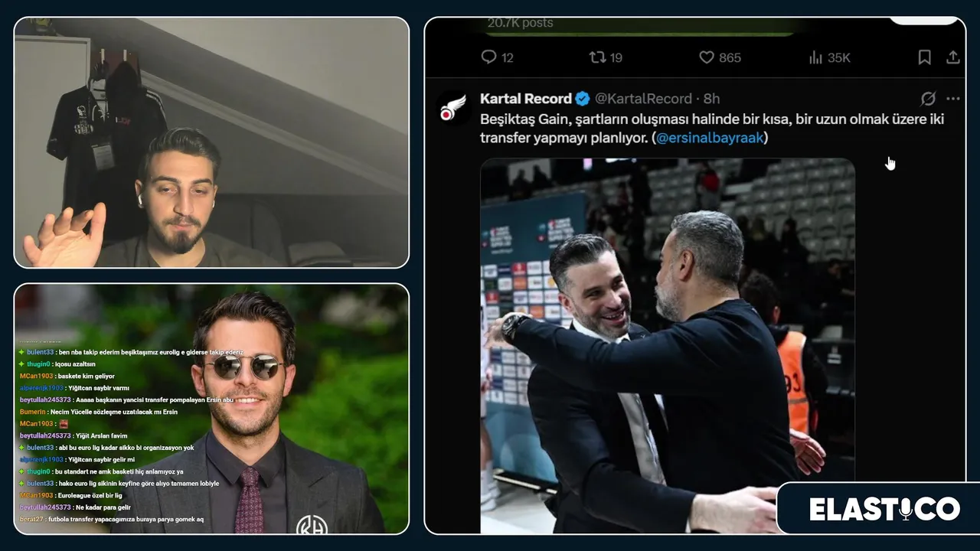980x551 pixels.
Task: Open the 8h tweet timestamp
Action: tap(711, 99)
